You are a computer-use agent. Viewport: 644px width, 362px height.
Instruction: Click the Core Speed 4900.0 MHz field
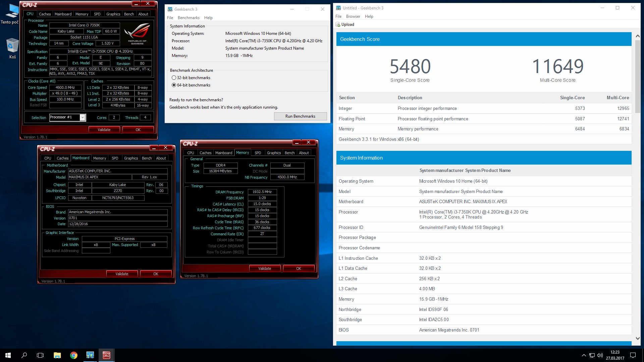(65, 87)
